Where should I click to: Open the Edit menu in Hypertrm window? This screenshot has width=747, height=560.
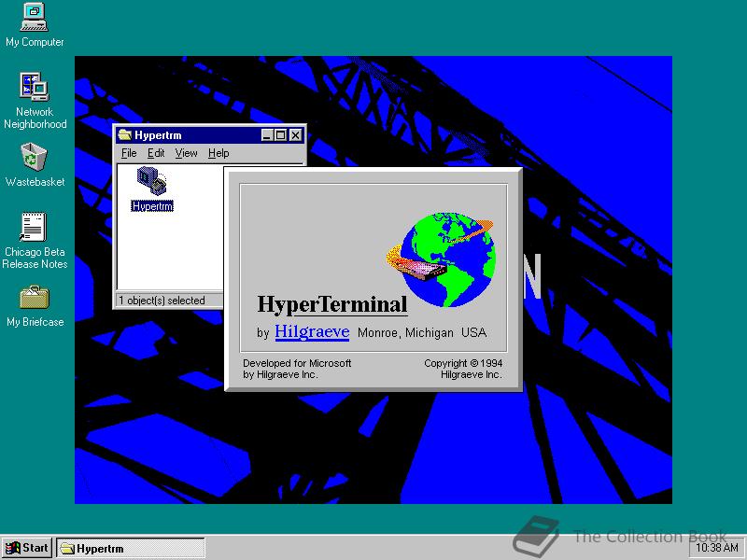point(156,153)
